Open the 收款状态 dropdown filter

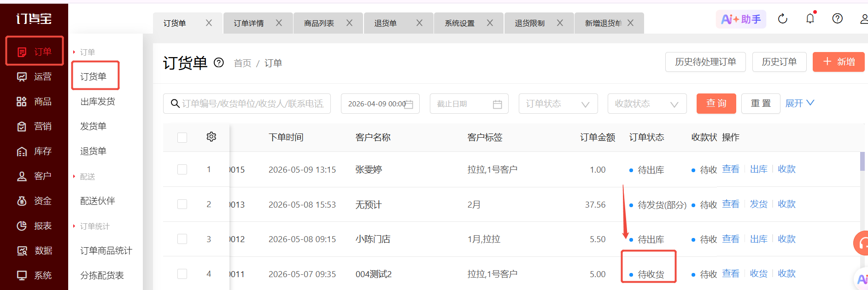point(647,104)
